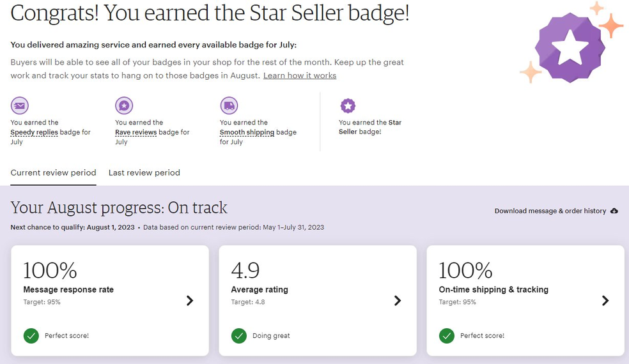Click Download message & order history

pos(550,211)
